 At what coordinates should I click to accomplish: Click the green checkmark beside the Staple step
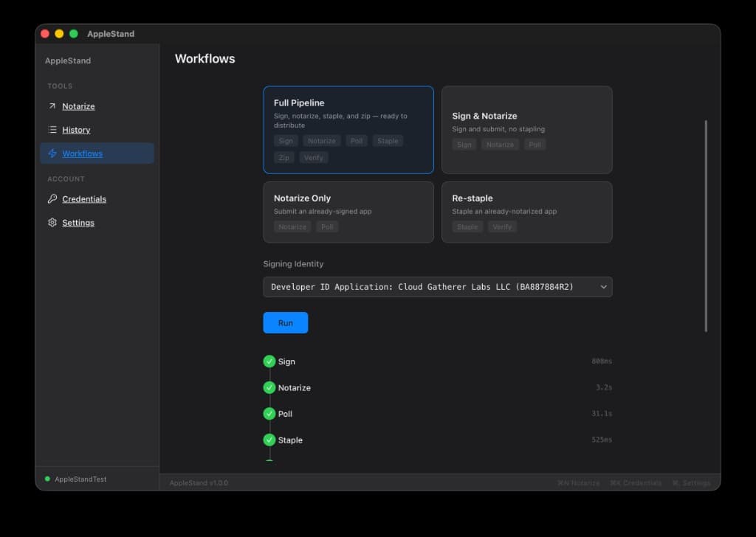(x=269, y=440)
